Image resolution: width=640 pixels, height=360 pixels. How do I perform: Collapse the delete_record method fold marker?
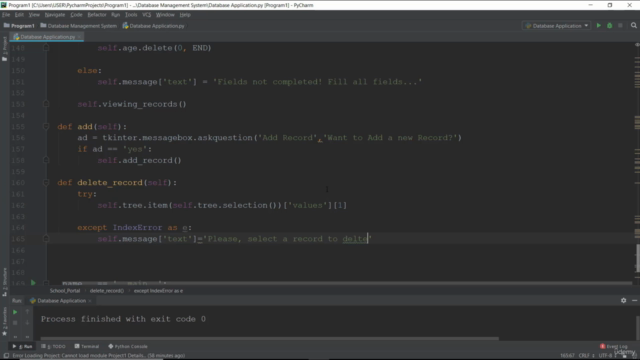[x=46, y=182]
